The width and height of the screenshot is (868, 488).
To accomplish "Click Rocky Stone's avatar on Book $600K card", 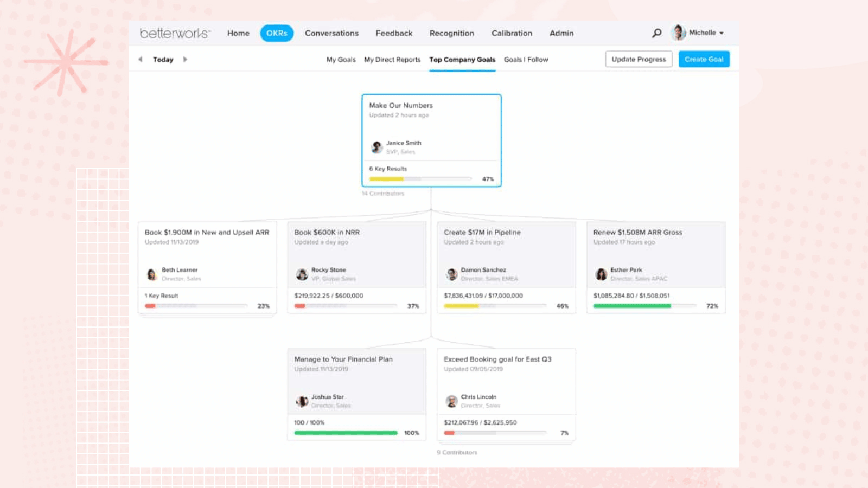I will [302, 273].
